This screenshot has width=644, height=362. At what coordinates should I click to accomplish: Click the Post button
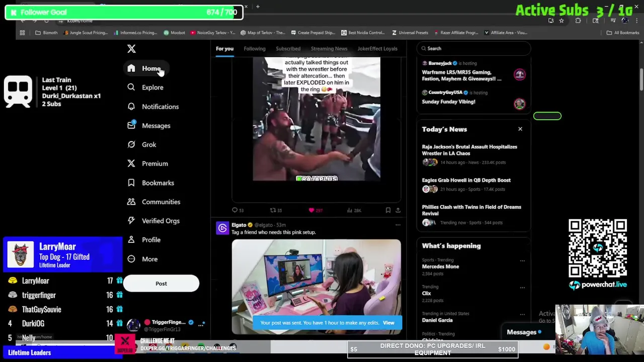(x=161, y=284)
